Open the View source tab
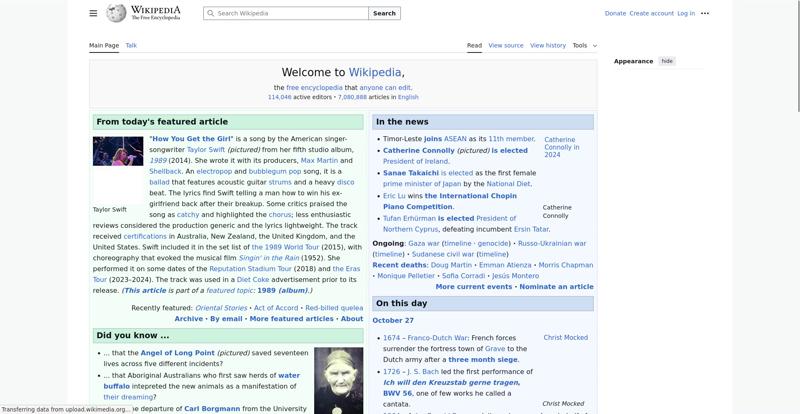 [x=506, y=45]
